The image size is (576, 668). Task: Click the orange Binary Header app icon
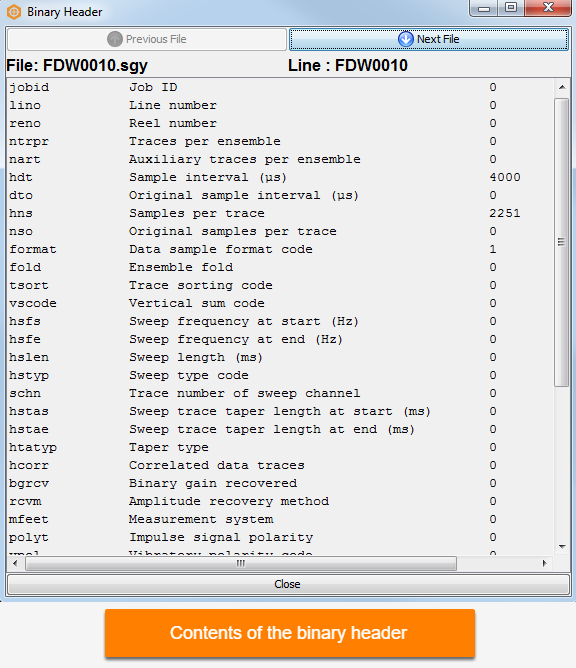(x=14, y=12)
